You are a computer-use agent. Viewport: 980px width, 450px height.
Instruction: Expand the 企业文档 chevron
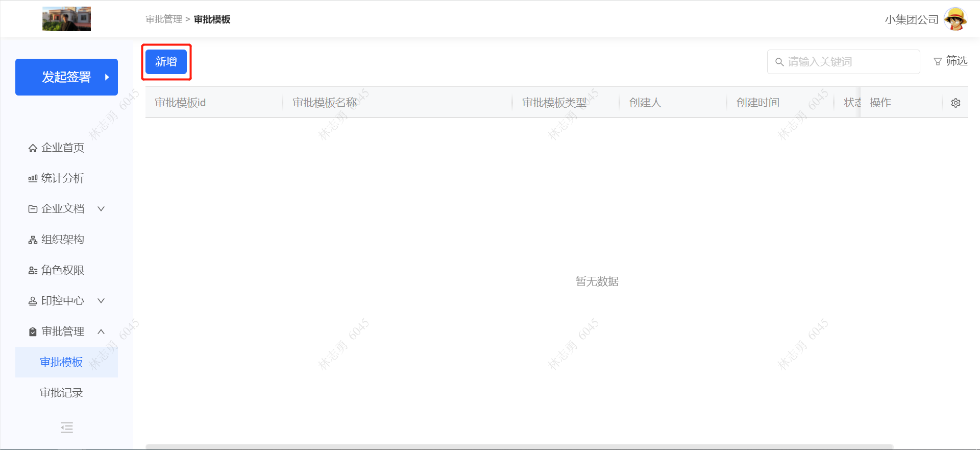pyautogui.click(x=101, y=209)
